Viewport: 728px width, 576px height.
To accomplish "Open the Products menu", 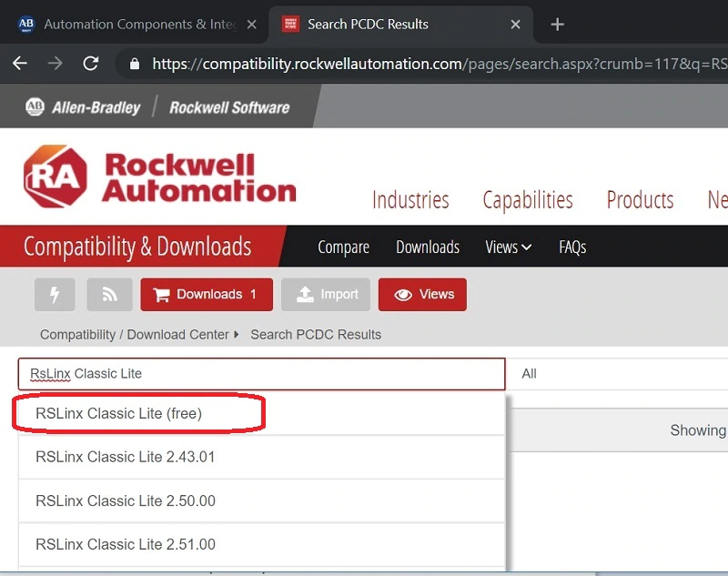I will pyautogui.click(x=641, y=200).
